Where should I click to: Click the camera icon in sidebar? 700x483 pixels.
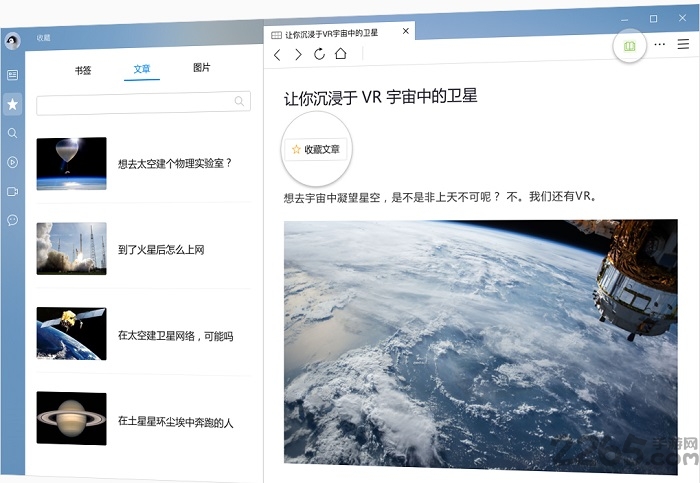click(13, 191)
